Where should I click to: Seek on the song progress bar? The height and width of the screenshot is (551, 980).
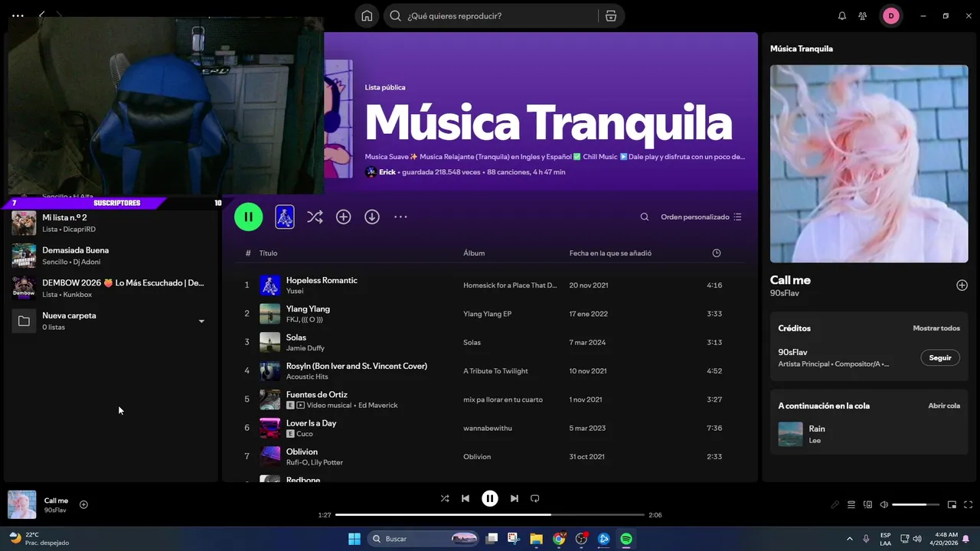490,515
